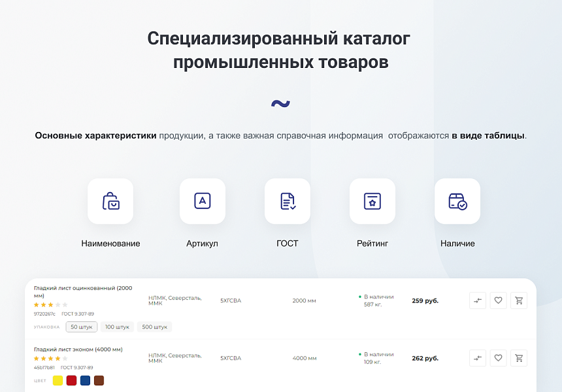Open "Гладкий лист оцинкованный (2000 мм)" product page
This screenshot has width=562, height=392.
(x=83, y=291)
